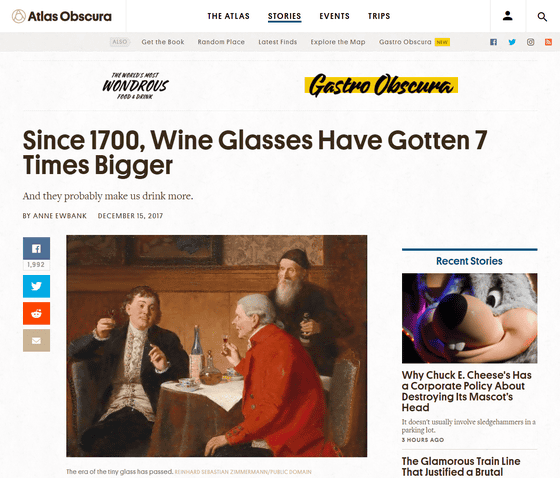Click the search magnifier icon
Viewport: 560px width, 478px height.
pyautogui.click(x=542, y=16)
